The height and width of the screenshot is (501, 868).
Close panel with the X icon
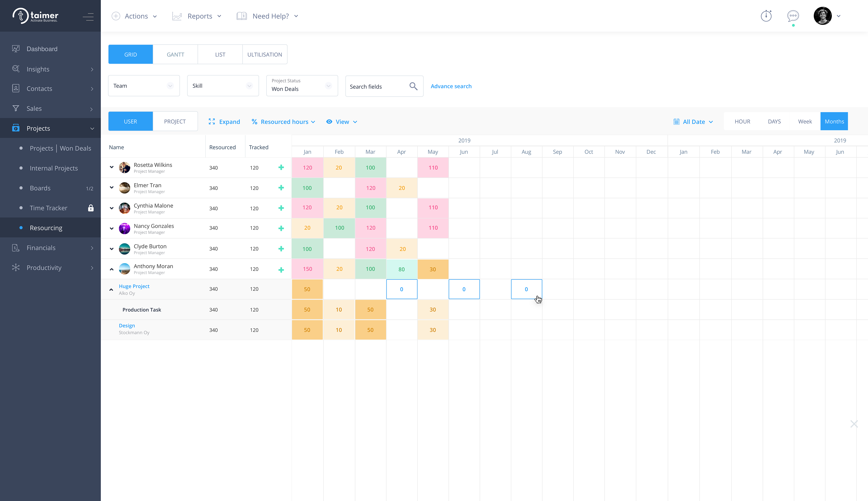(854, 424)
